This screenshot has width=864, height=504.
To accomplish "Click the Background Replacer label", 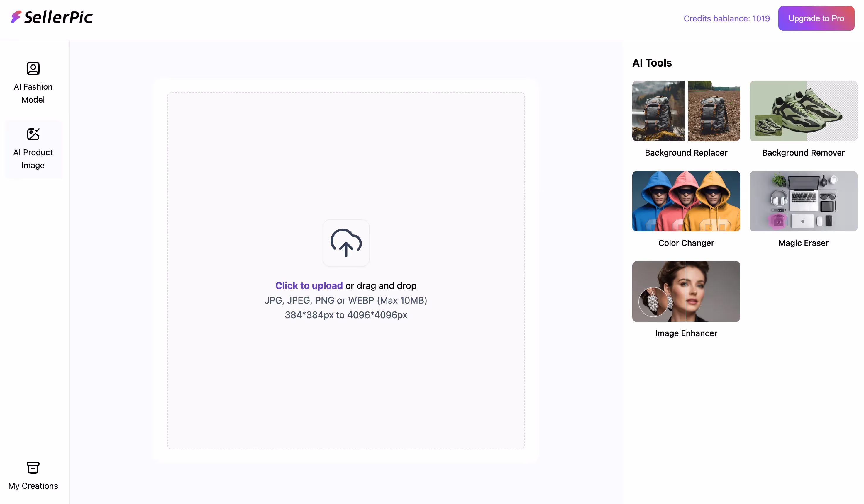I will (686, 153).
